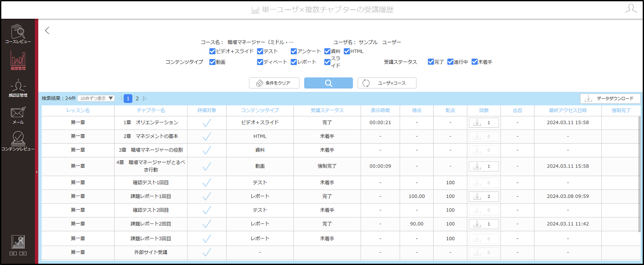This screenshot has height=265, width=644.
Task: Uncheck the テスト content type checkbox
Action: (260, 51)
